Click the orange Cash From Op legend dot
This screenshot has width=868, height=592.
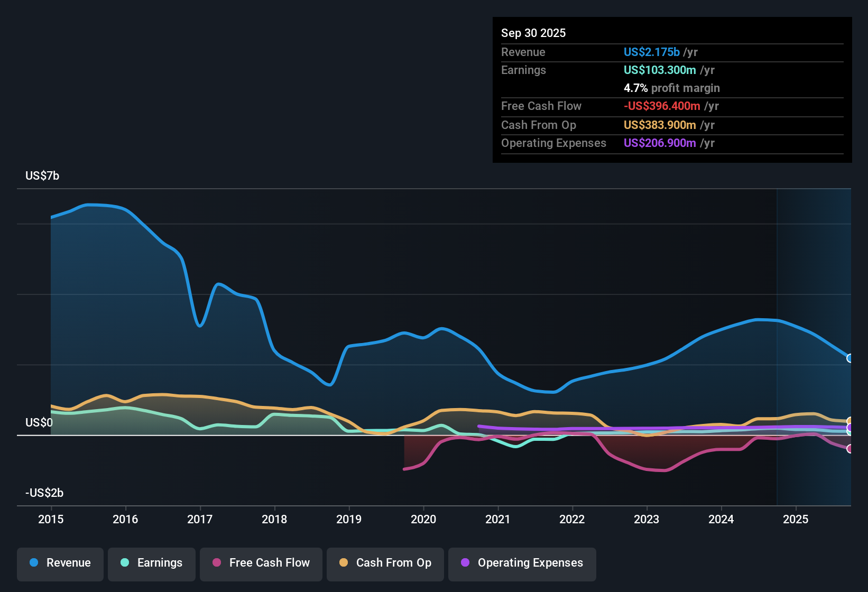pos(344,563)
